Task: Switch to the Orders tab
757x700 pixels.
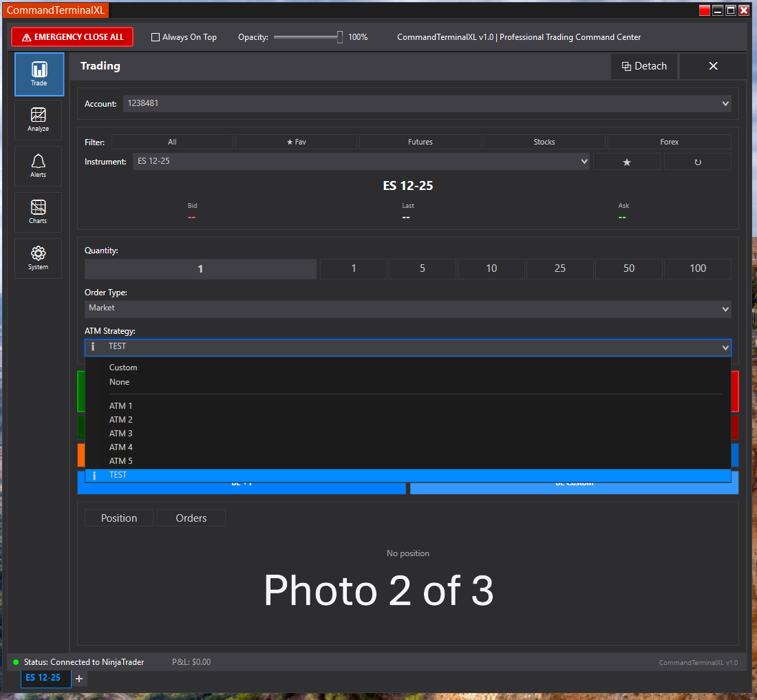Action: [x=191, y=518]
